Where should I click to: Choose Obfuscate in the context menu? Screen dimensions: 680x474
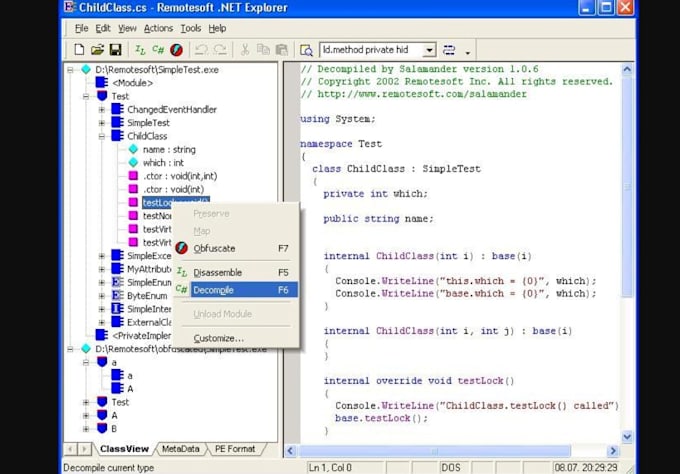[237, 248]
